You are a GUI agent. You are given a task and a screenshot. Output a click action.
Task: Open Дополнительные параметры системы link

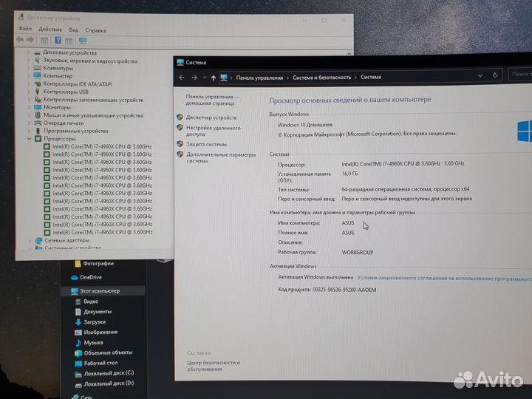click(221, 158)
